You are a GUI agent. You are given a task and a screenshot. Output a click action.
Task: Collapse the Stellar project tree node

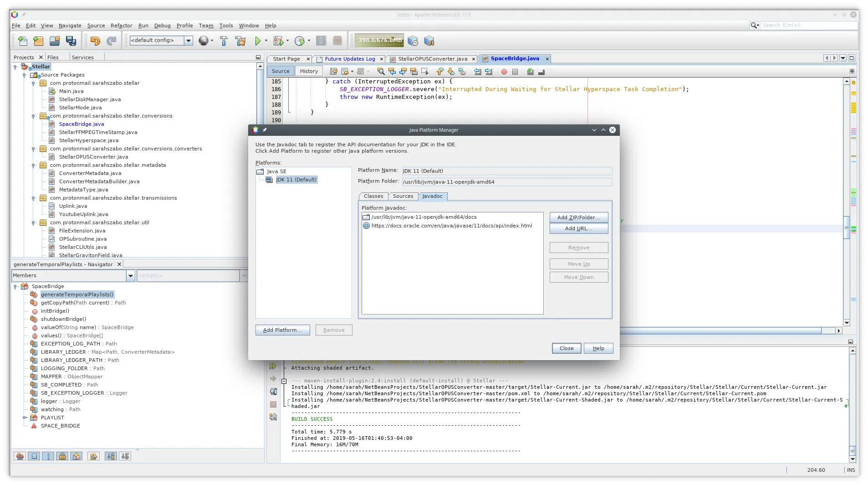(15, 67)
